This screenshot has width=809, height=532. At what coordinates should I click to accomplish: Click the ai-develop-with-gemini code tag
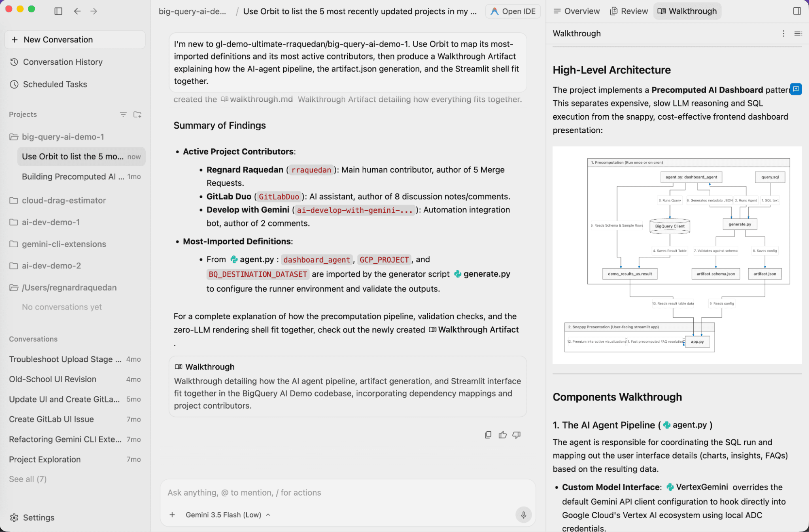pyautogui.click(x=355, y=210)
